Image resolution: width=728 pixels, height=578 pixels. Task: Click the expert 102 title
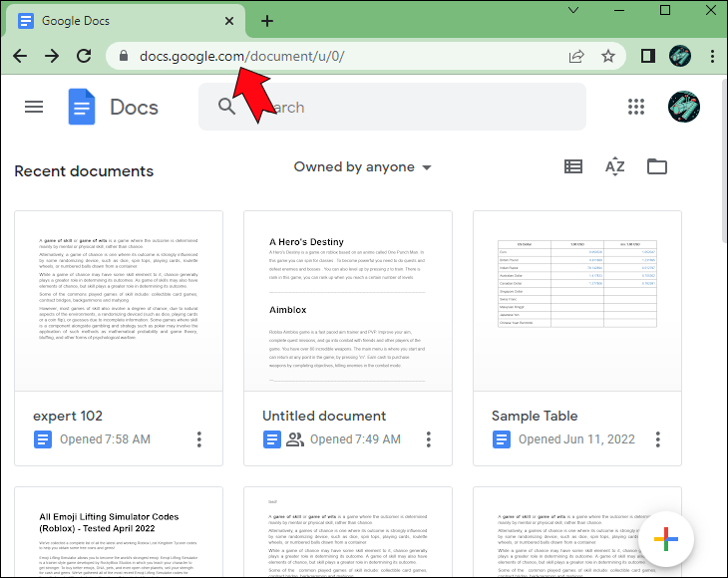(68, 417)
